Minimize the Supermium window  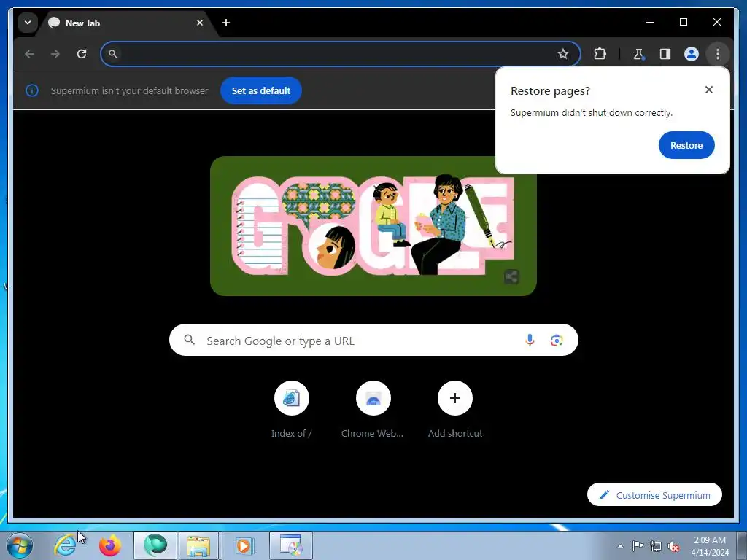tap(650, 22)
